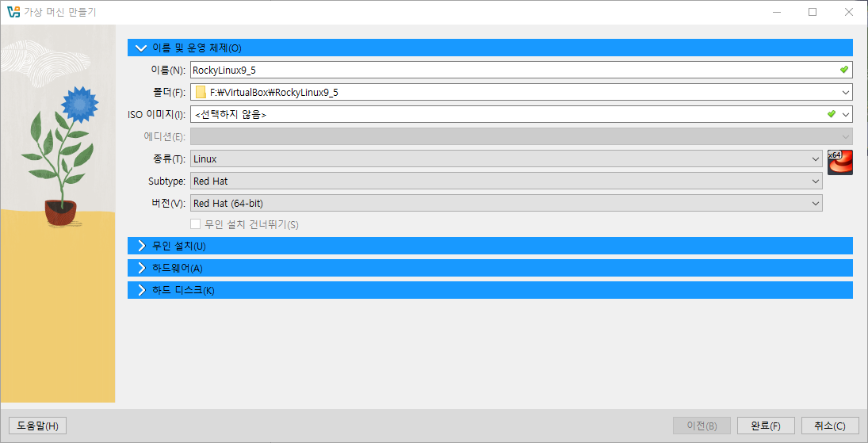Click the green check in the ISO 이미지 field
868x443 pixels.
pos(831,114)
